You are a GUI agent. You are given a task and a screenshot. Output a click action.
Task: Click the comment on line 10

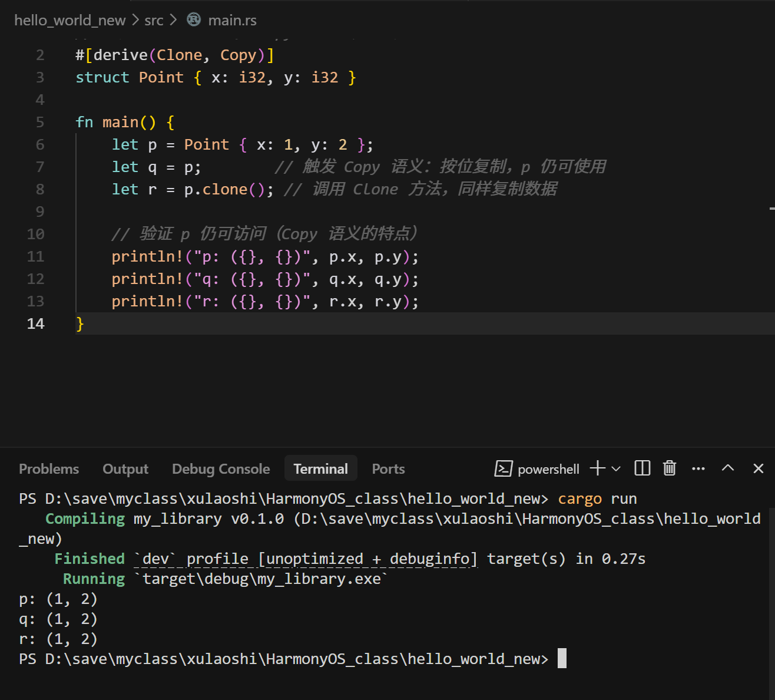(x=265, y=234)
